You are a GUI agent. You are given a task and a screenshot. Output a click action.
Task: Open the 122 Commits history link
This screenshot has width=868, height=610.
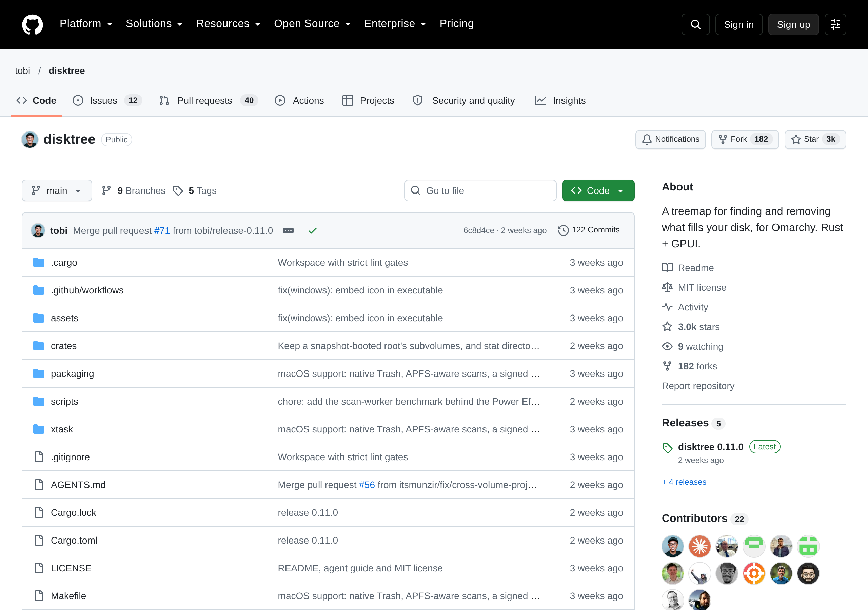coord(589,230)
